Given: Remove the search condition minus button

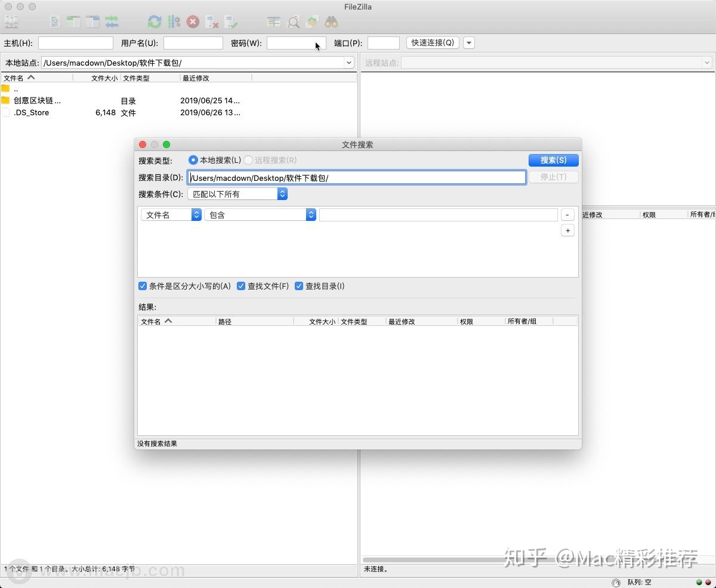Looking at the screenshot, I should point(567,215).
